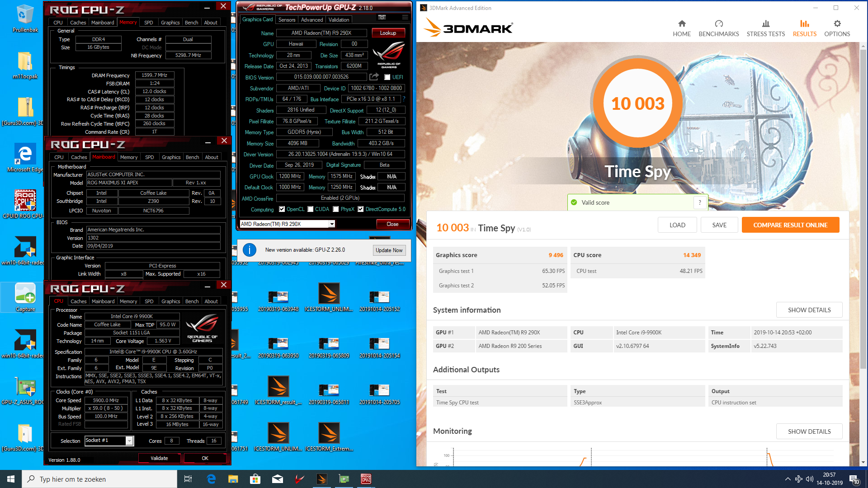Click Valid score help question mark
Screen dimensions: 868x488
(x=700, y=202)
